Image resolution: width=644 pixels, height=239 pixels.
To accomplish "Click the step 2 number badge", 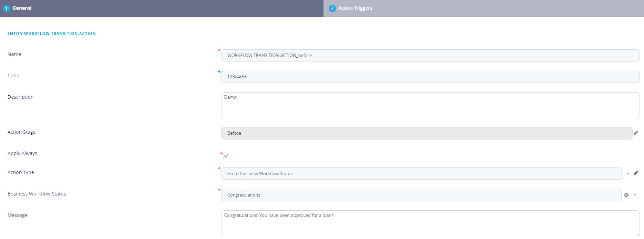I will 332,8.
